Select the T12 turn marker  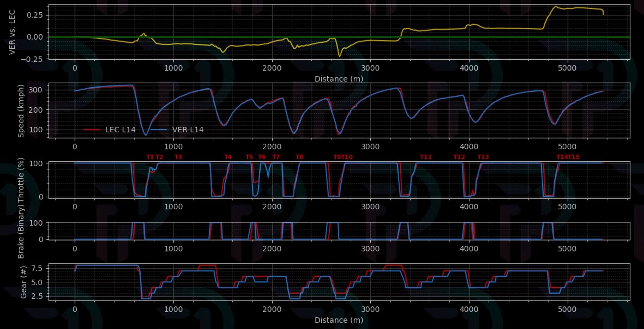tap(459, 157)
